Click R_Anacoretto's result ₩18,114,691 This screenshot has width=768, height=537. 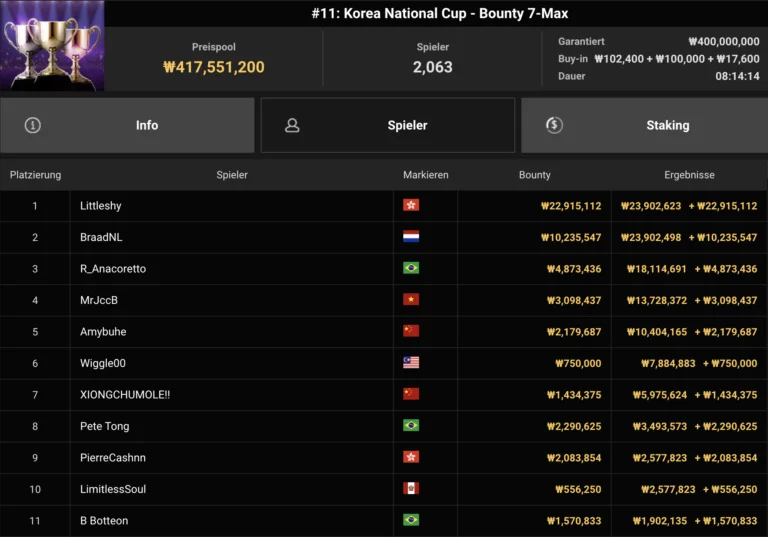coord(656,268)
